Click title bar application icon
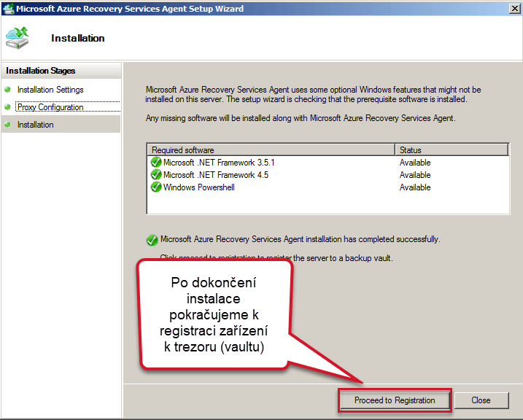 (8, 9)
